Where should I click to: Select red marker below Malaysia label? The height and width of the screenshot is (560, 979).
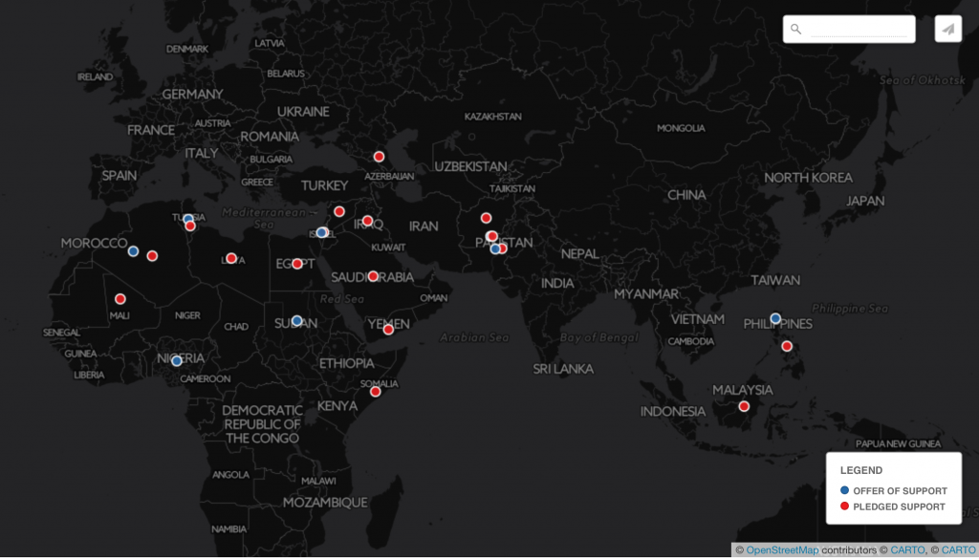tap(744, 406)
